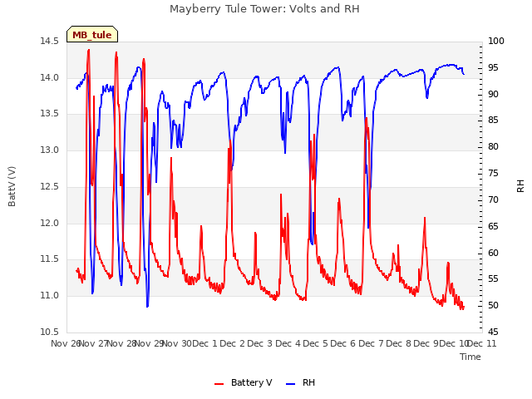Click the 14.5 left axis tick
This screenshot has height=399, width=532.
click(49, 41)
